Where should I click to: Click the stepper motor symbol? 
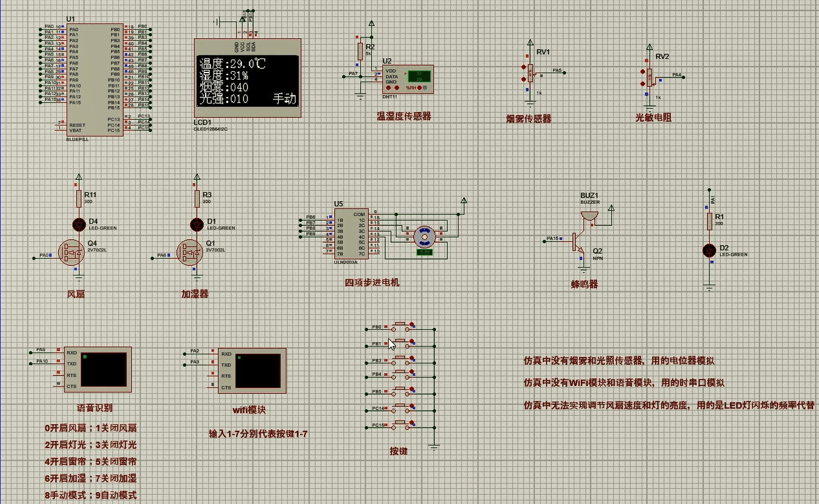423,235
